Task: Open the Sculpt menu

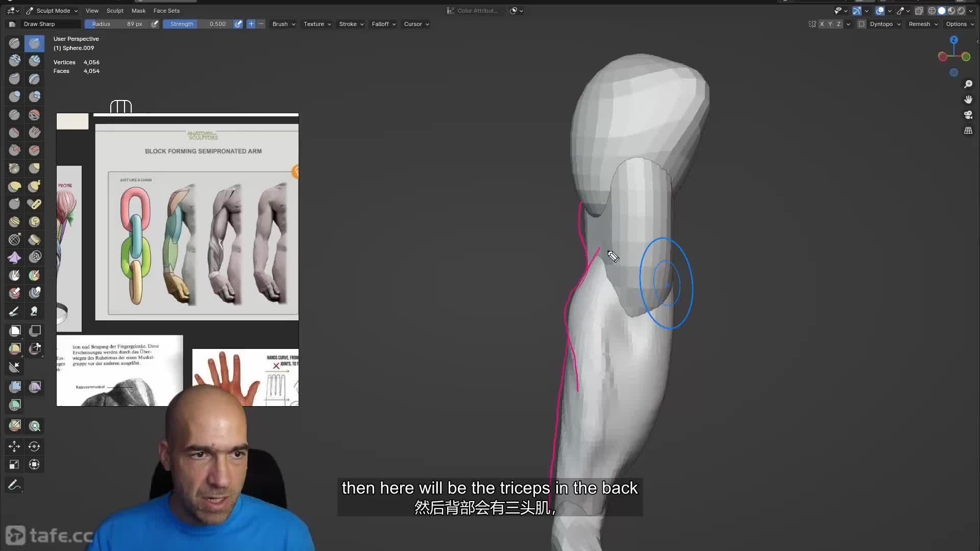Action: tap(115, 11)
